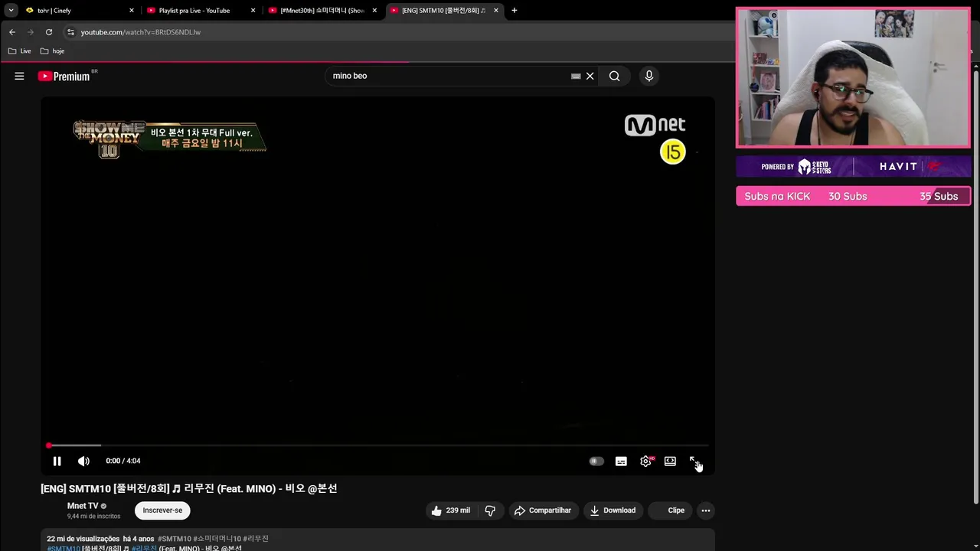Switch to theater mode
This screenshot has width=980, height=551.
[670, 461]
